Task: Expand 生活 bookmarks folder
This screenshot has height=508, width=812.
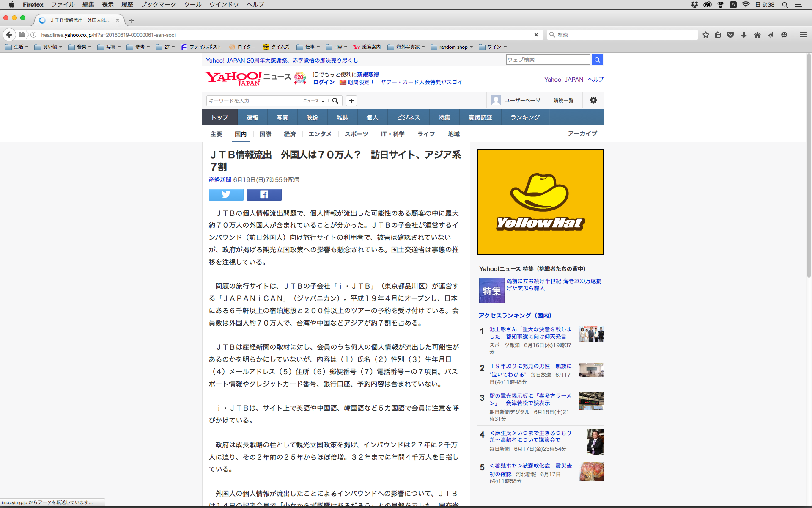Action: click(17, 47)
